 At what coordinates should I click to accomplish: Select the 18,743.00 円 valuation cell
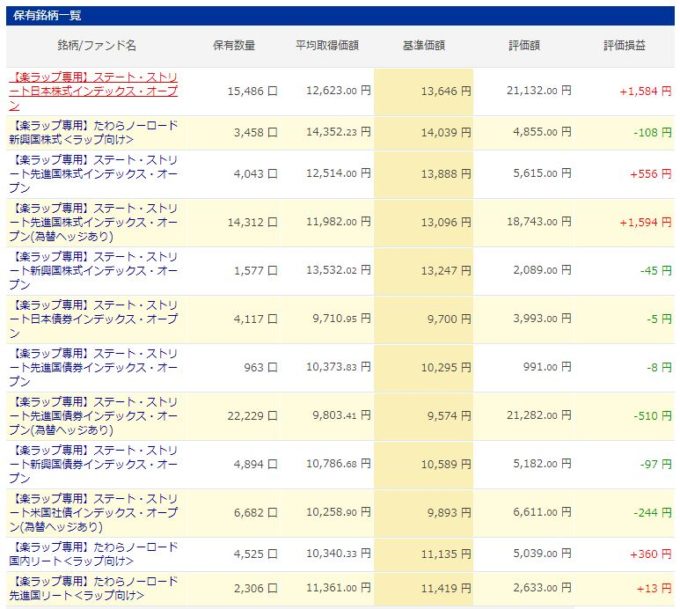(x=539, y=222)
